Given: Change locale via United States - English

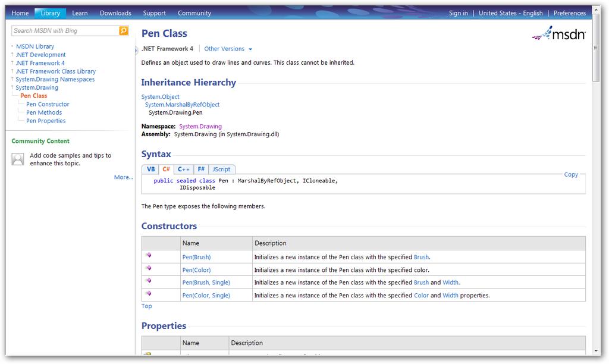Looking at the screenshot, I should pos(511,13).
